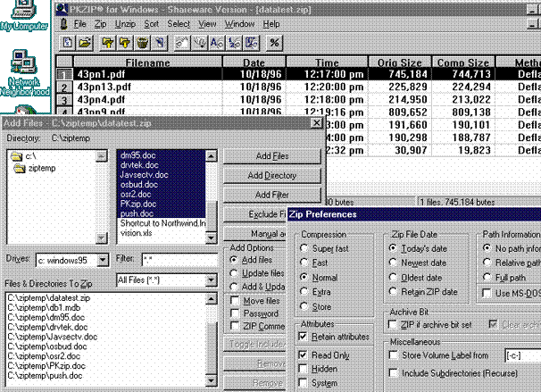Screen dimensions: 541x392
Task: Click down arrow of directory tree scrollbar
Action: (x=101, y=238)
